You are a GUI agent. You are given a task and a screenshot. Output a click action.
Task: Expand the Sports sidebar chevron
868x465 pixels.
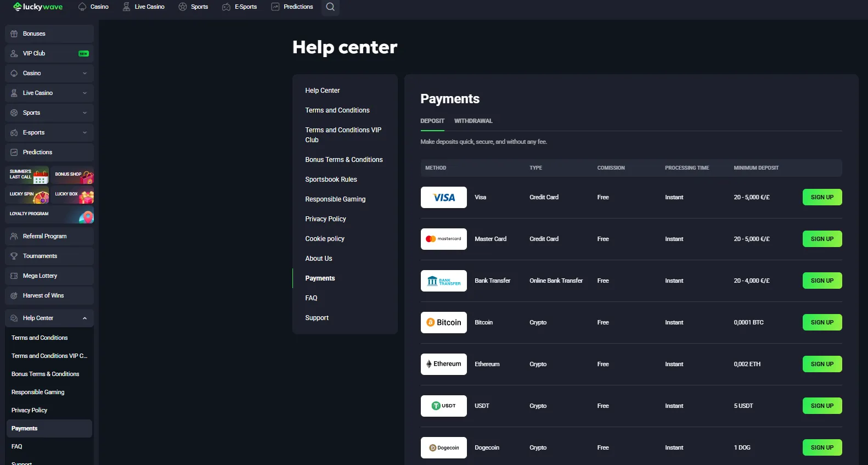pyautogui.click(x=84, y=113)
